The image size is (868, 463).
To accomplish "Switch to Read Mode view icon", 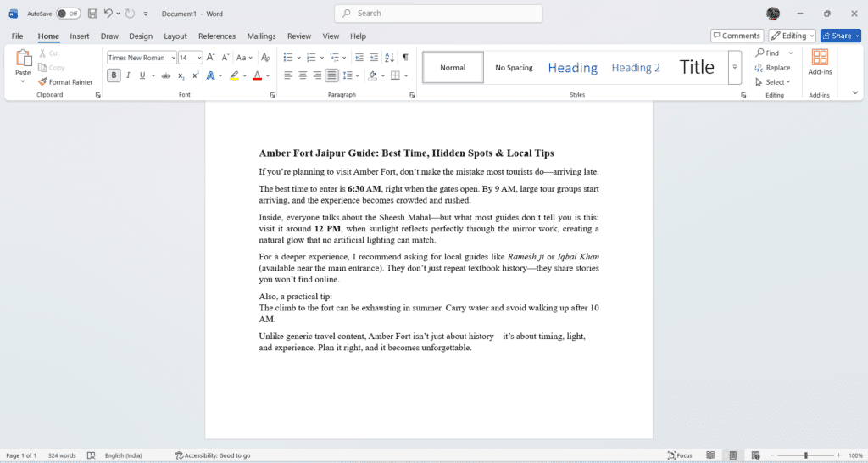I will pyautogui.click(x=710, y=455).
